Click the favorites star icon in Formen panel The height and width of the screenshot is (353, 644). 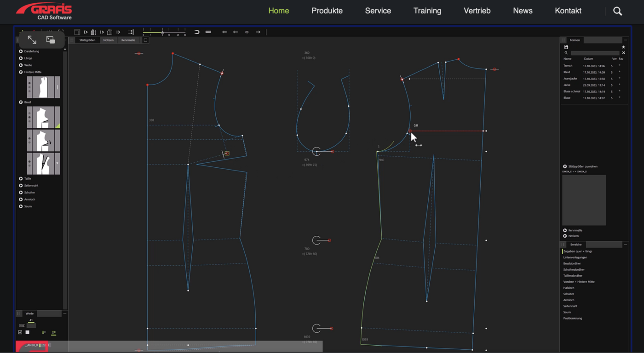(x=623, y=47)
